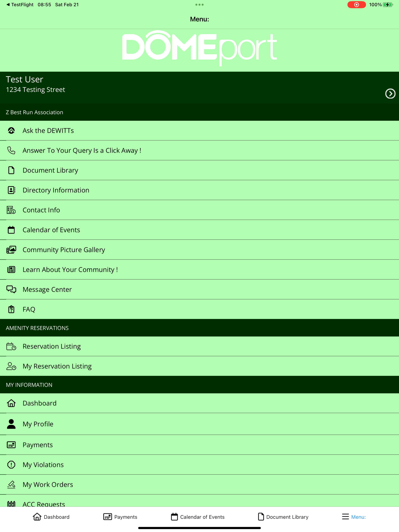The width and height of the screenshot is (399, 532).
Task: Open Payments from the My Information section
Action: (x=199, y=445)
